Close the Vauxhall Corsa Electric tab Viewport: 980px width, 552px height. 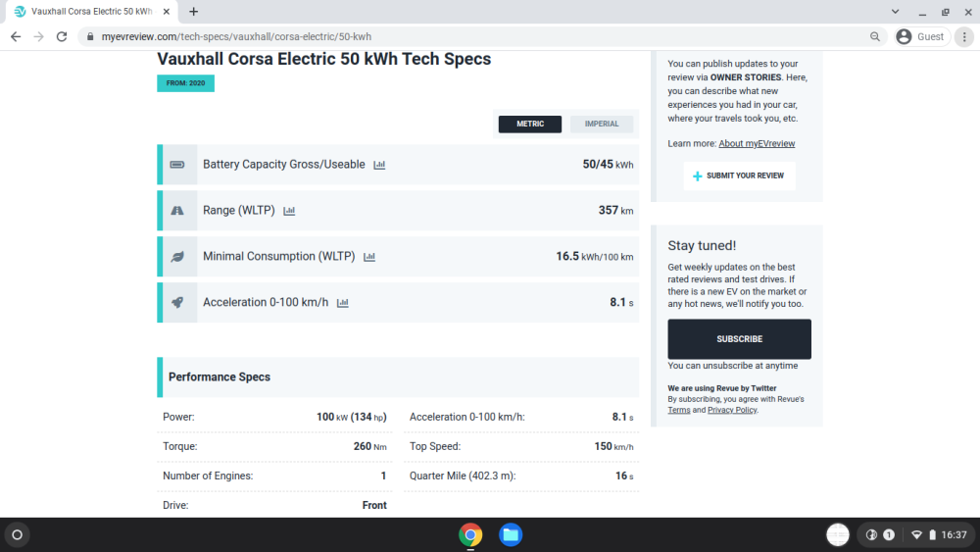(x=167, y=11)
